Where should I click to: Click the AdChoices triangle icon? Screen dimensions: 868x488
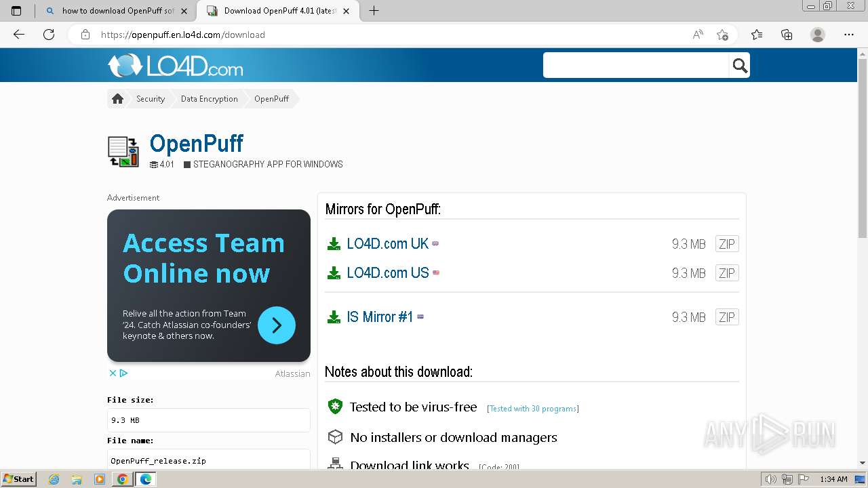click(x=124, y=373)
